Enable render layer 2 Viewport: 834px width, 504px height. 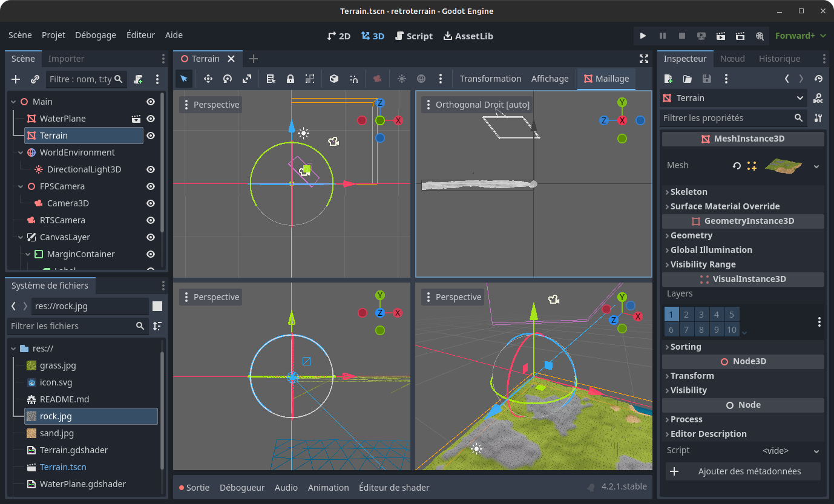tap(686, 315)
